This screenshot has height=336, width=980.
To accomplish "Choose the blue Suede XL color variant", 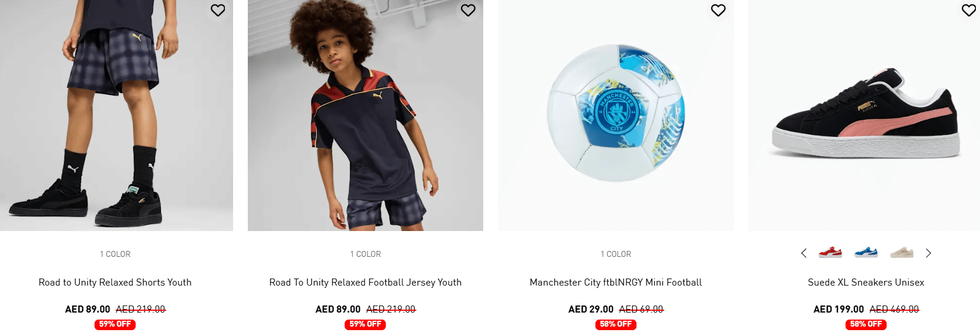I will (x=866, y=253).
